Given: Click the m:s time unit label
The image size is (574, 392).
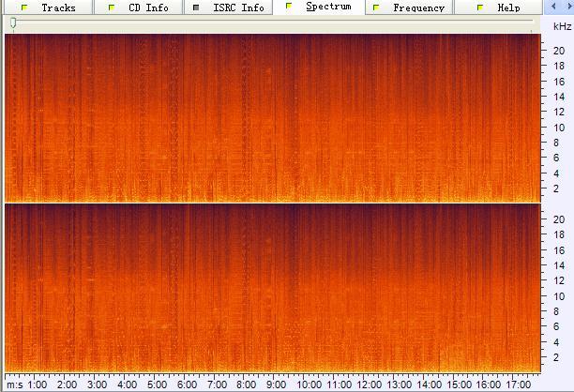Looking at the screenshot, I should point(15,385).
